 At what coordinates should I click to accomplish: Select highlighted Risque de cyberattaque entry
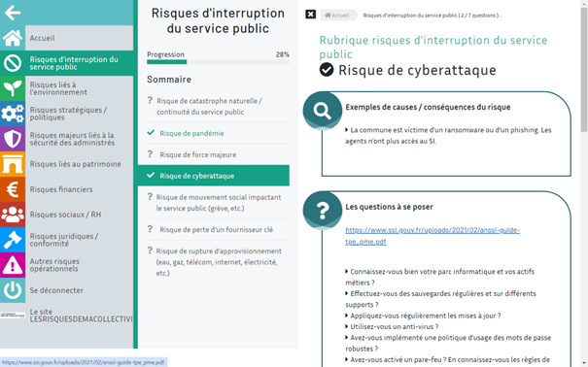[x=214, y=176]
